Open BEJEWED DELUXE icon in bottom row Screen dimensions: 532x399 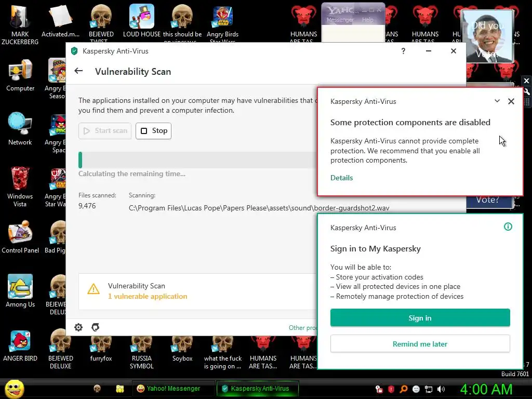[60, 350]
